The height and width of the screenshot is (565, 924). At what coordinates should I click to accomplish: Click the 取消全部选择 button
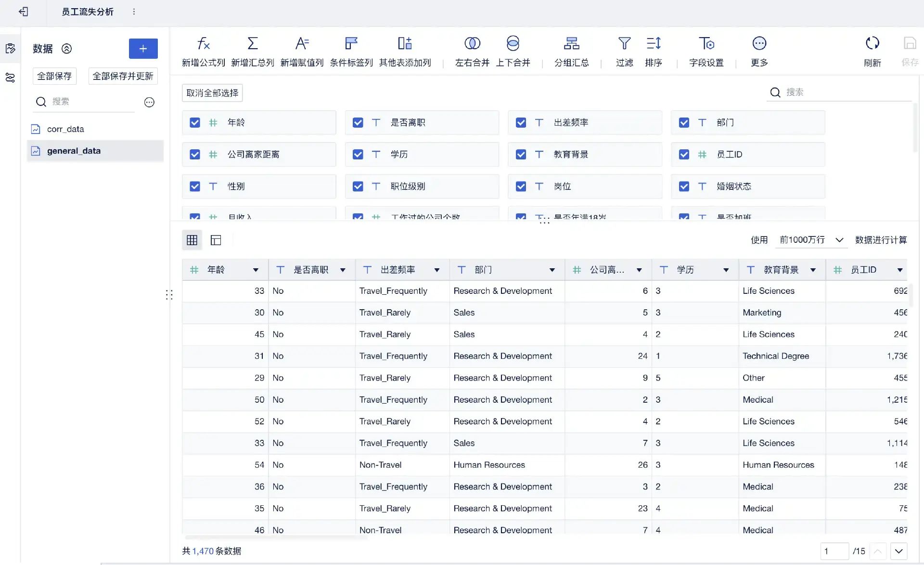coord(212,93)
